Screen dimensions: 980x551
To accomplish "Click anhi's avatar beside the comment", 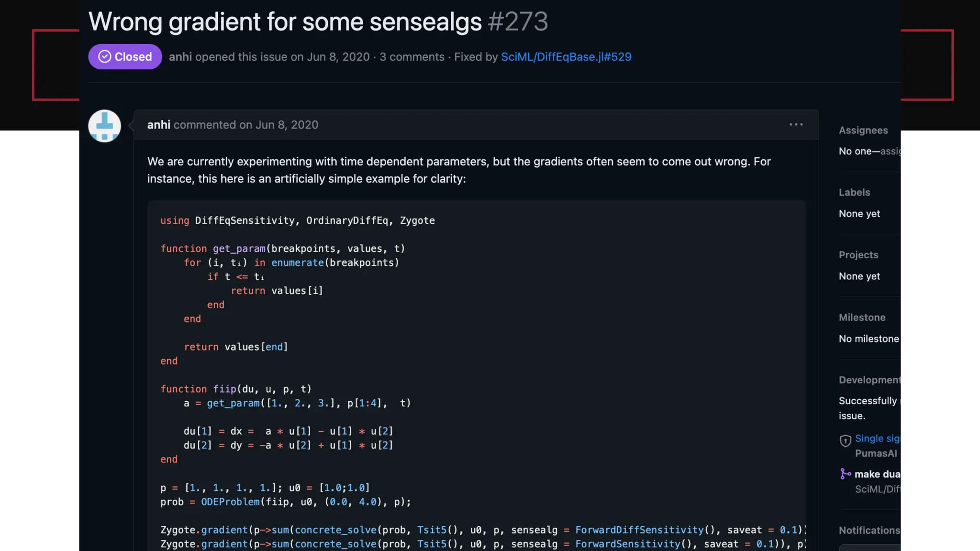I will pos(104,126).
